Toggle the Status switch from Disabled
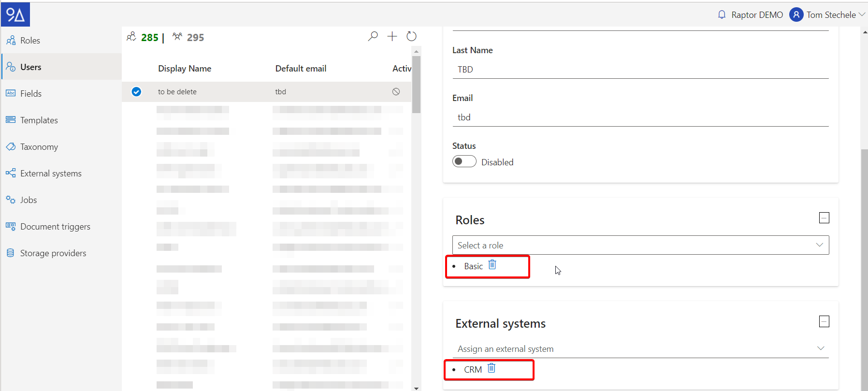The height and width of the screenshot is (391, 868). tap(464, 161)
